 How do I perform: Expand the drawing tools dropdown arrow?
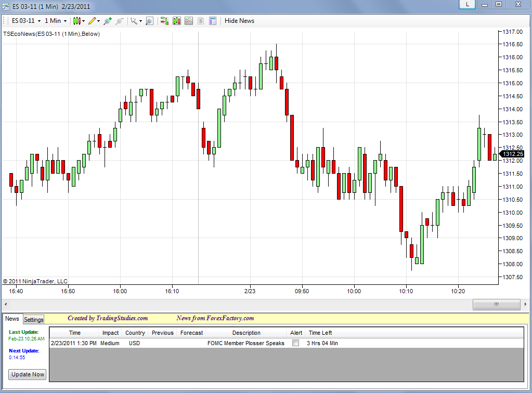click(x=98, y=21)
